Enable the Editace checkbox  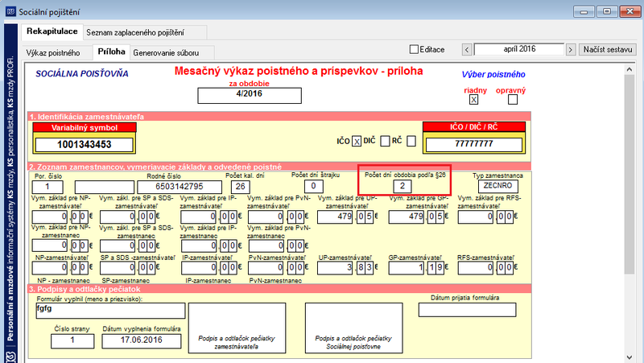point(414,49)
